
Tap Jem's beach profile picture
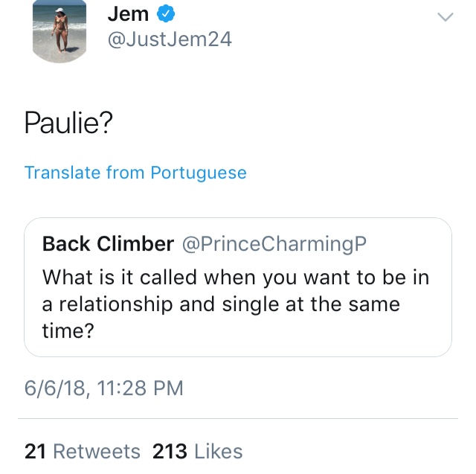click(59, 31)
